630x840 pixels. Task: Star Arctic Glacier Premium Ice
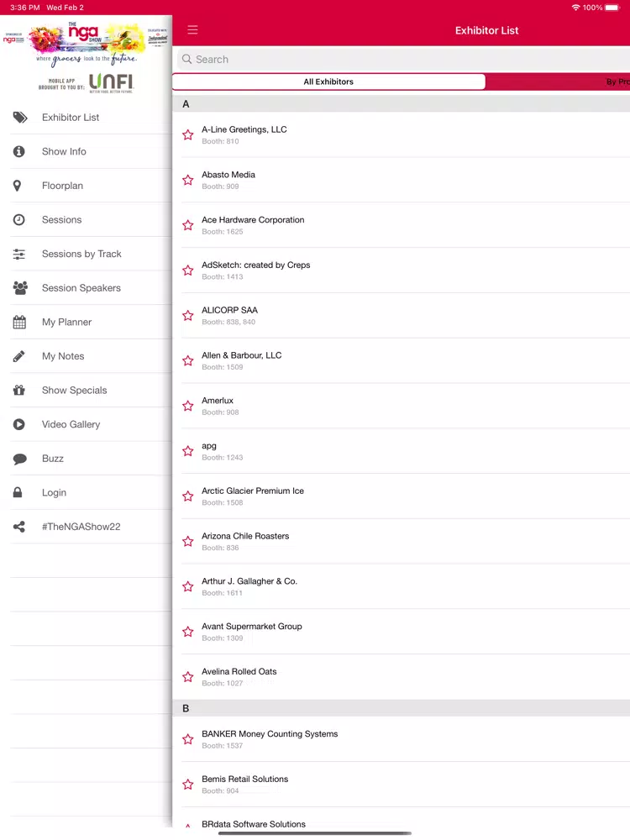(187, 496)
